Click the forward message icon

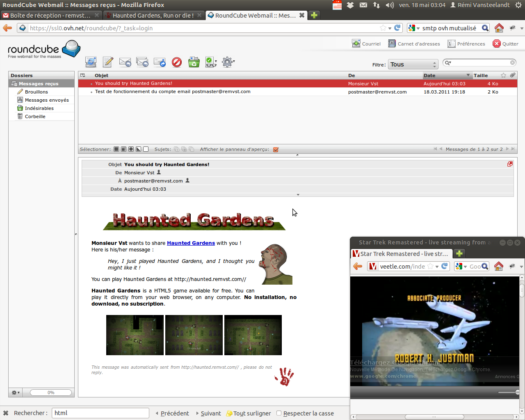pyautogui.click(x=160, y=62)
